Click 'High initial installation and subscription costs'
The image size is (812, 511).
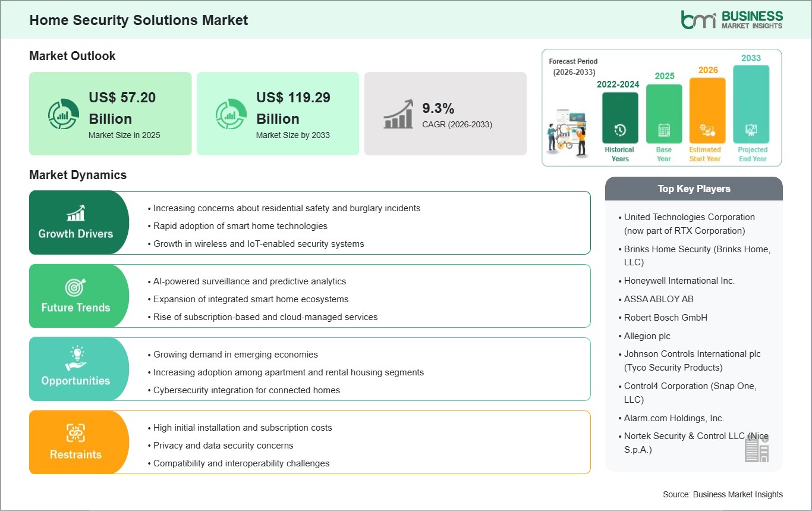243,428
